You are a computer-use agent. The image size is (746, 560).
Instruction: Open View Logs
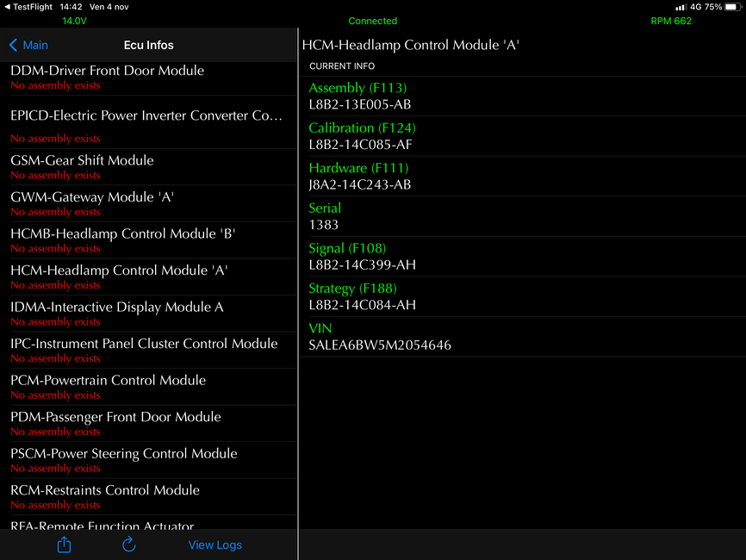click(215, 544)
